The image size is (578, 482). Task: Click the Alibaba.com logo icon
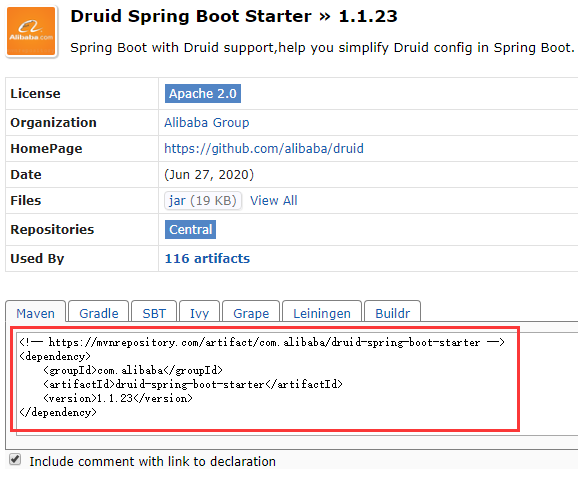point(31,31)
